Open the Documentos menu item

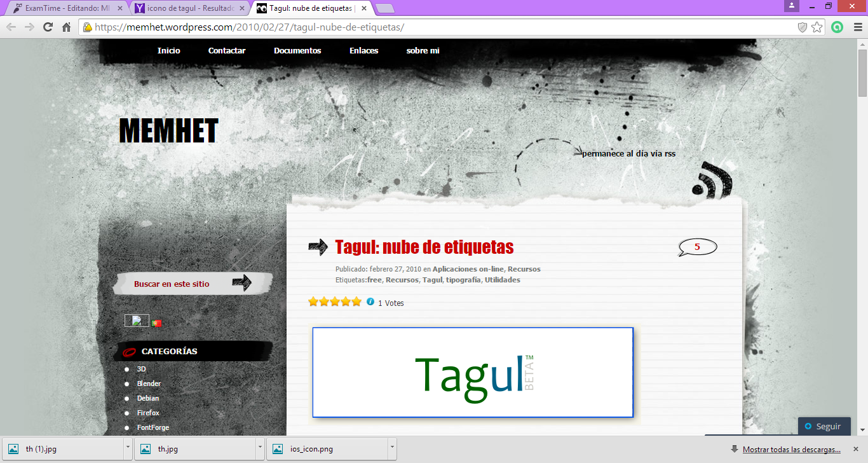[x=297, y=51]
